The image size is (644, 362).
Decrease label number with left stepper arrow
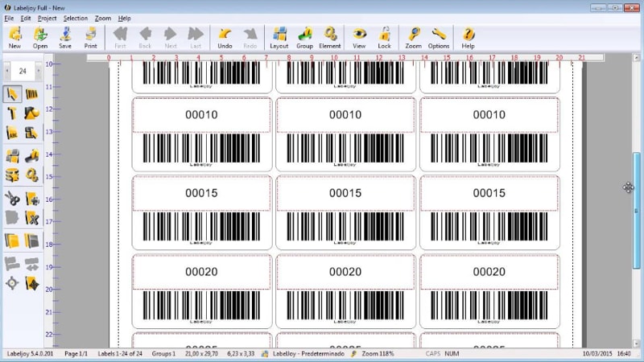(x=7, y=71)
